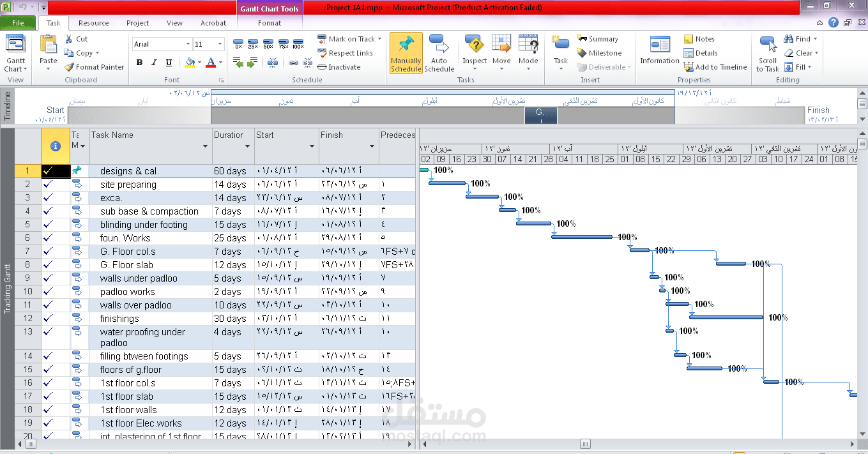Viewport: 868px width, 454px height.
Task: Open the Gantt Chart view button
Action: click(16, 54)
